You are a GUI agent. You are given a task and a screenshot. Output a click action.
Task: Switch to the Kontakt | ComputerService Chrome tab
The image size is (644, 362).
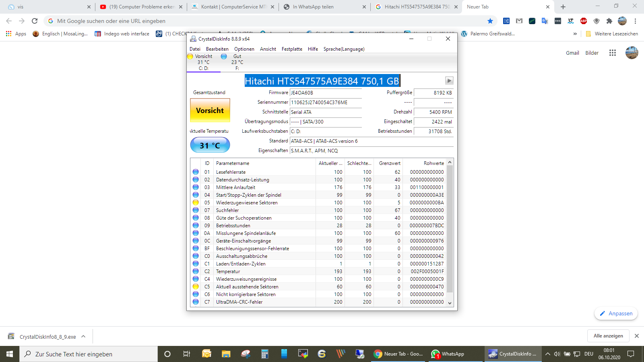232,7
